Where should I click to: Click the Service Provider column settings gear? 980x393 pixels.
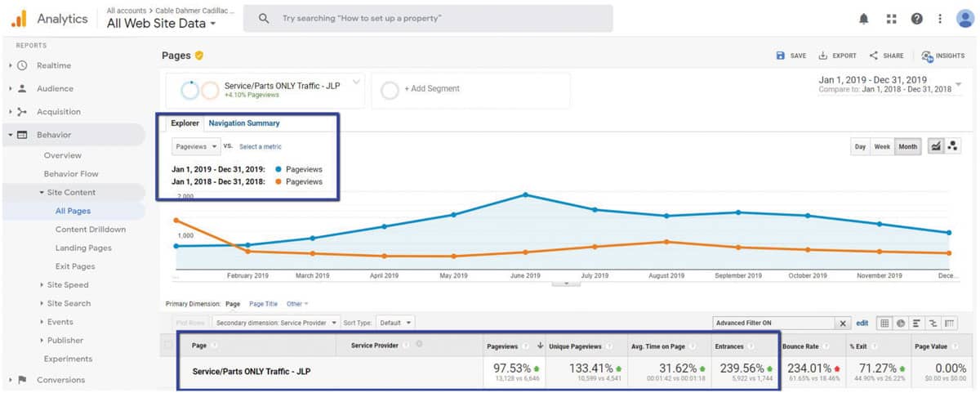point(419,345)
